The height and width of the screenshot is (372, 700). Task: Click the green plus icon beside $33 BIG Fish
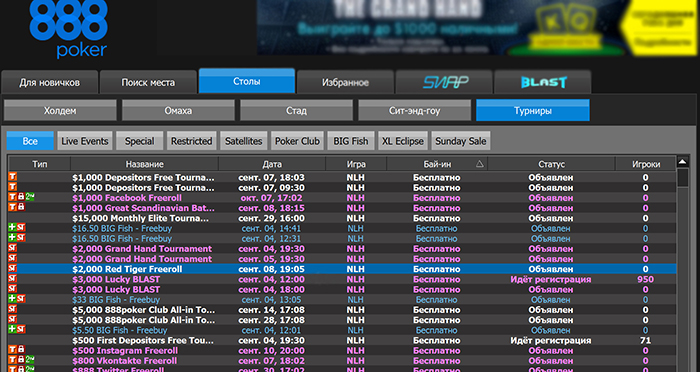pos(12,299)
